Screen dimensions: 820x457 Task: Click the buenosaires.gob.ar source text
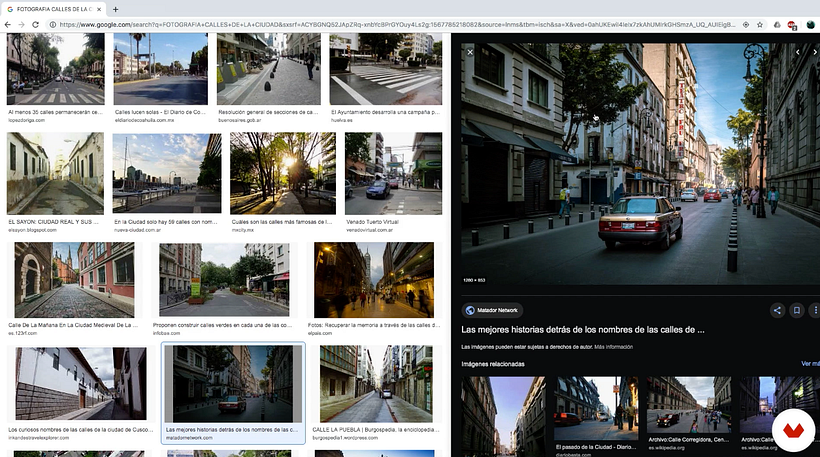click(x=240, y=120)
